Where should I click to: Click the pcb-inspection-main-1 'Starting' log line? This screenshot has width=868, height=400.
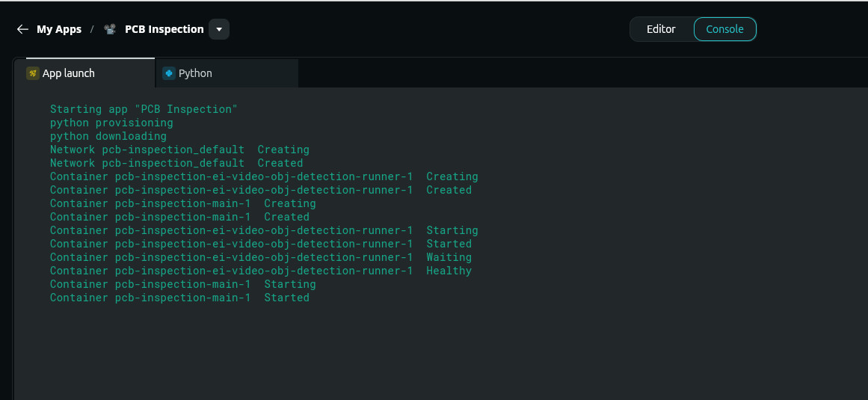[x=182, y=284]
